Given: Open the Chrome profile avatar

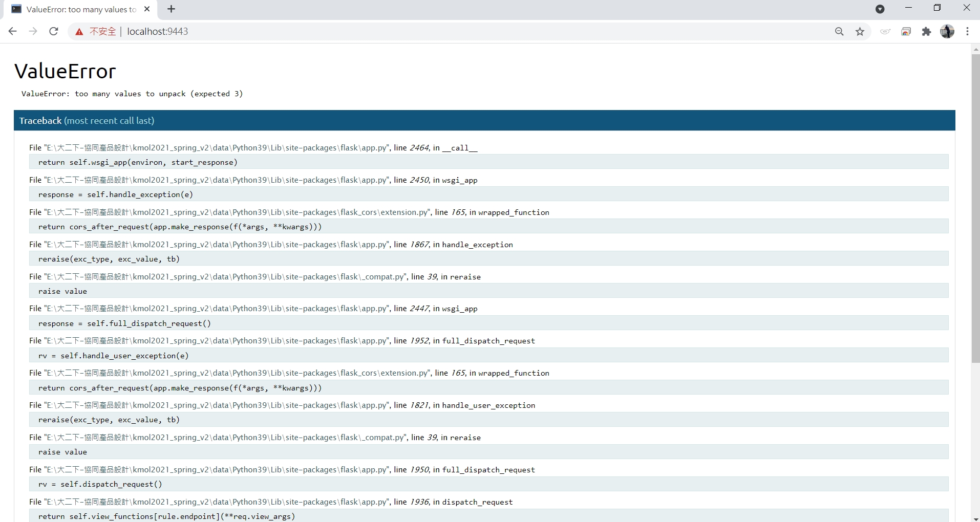Looking at the screenshot, I should pyautogui.click(x=947, y=32).
